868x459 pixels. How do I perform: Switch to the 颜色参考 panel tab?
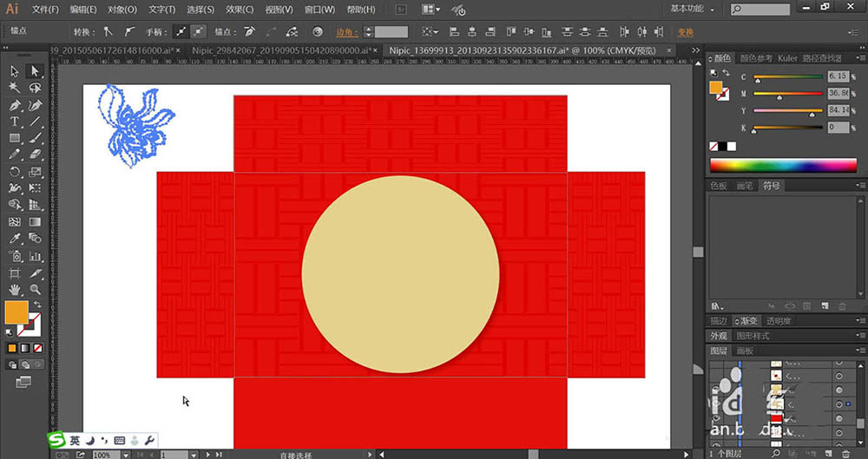point(755,58)
